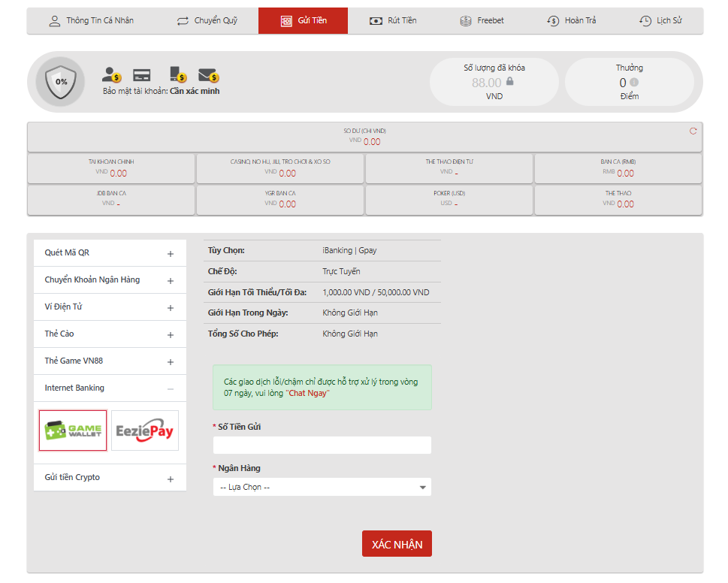The width and height of the screenshot is (728, 583).
Task: Click the lock icon beside 88.00
Action: tap(510, 82)
